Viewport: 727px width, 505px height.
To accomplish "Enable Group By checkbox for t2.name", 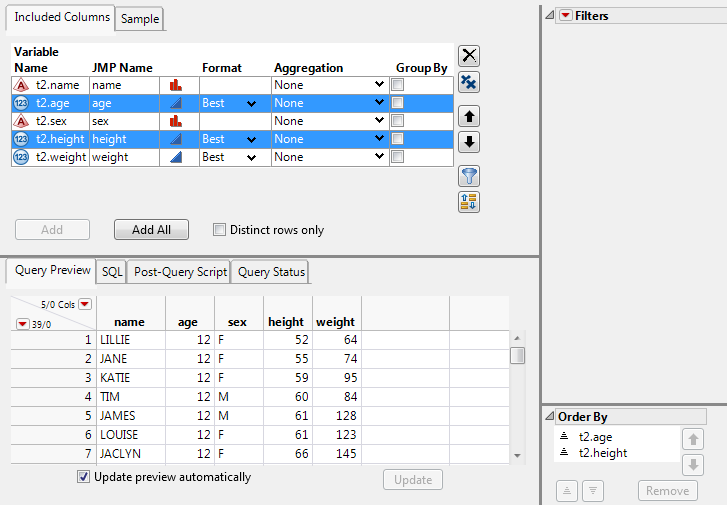I will click(398, 85).
